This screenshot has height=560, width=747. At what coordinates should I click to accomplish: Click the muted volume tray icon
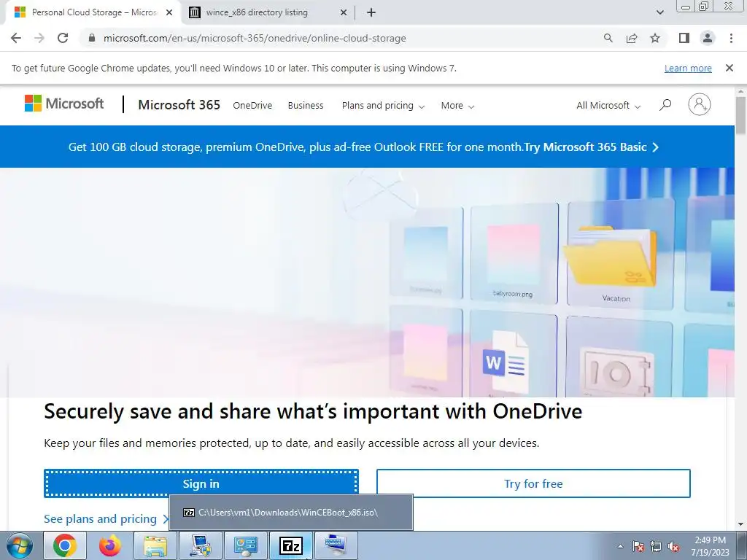[673, 546]
